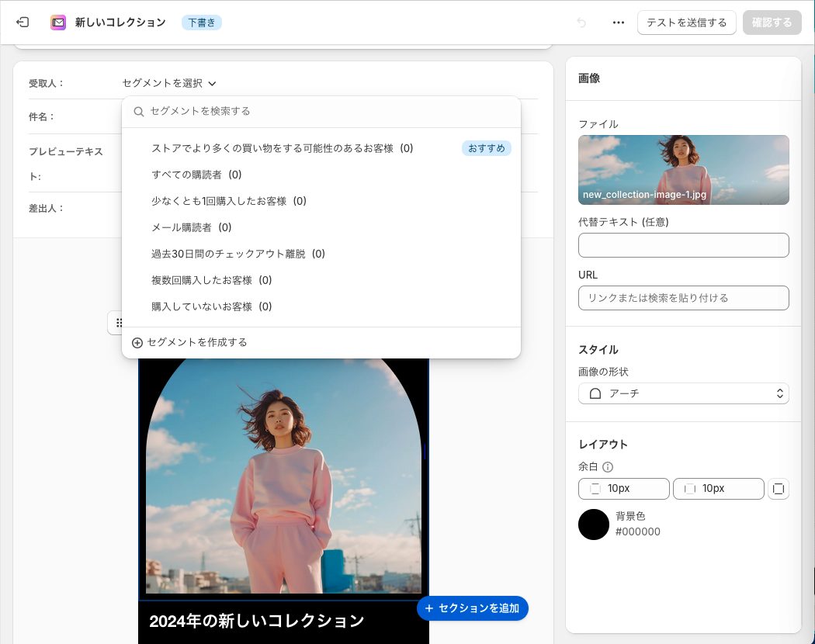The image size is (815, 644).
Task: Click the 代替テキスト input field
Action: pos(684,245)
